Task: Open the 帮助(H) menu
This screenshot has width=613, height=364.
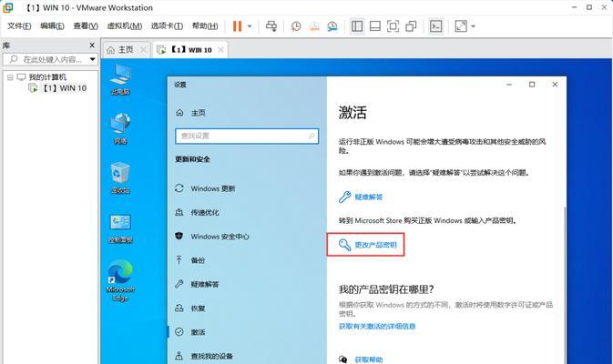Action: 205,25
